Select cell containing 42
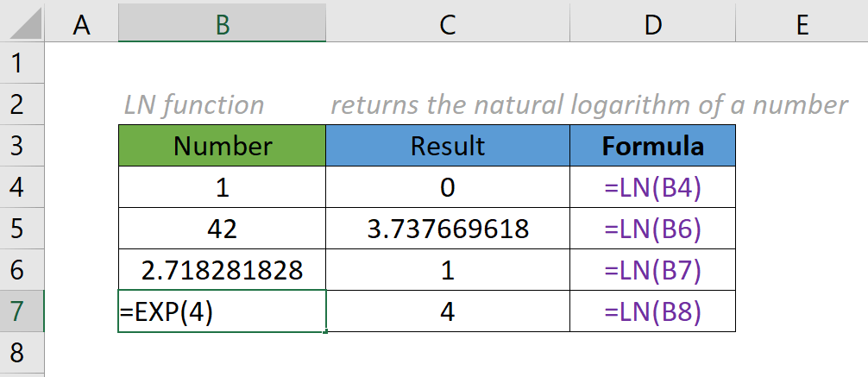868x377 pixels. click(x=222, y=229)
